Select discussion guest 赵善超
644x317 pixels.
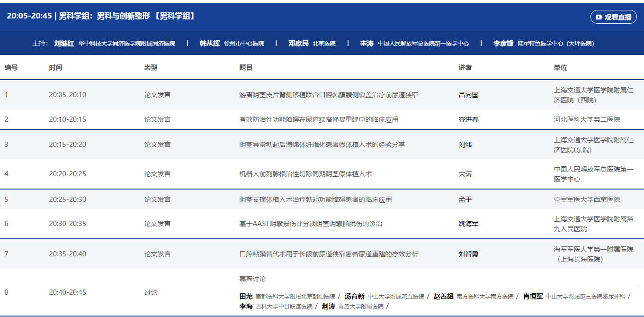tap(443, 296)
